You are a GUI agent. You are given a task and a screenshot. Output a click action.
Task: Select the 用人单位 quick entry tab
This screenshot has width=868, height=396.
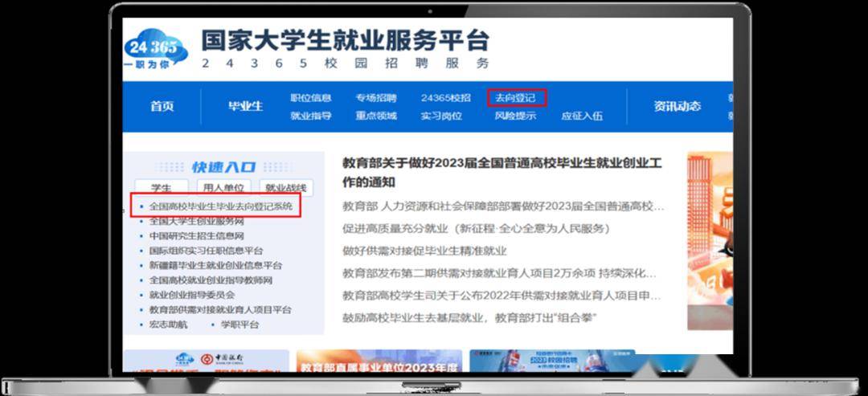tap(223, 187)
